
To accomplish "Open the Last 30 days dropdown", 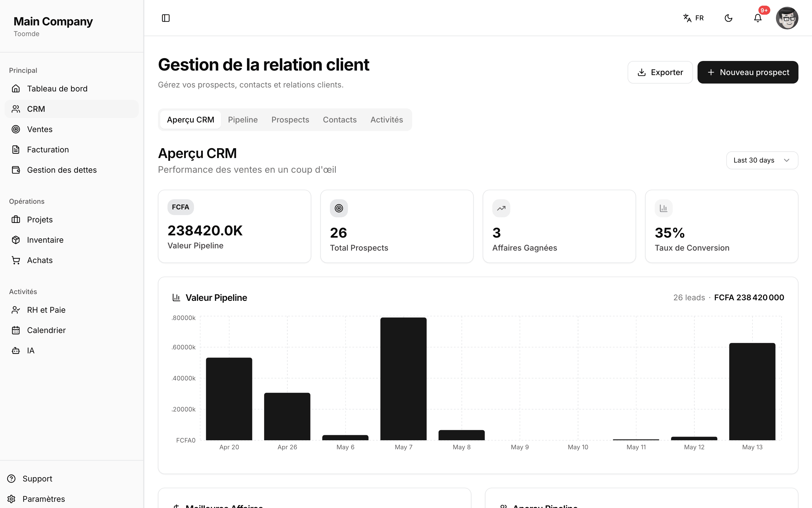I will (762, 160).
